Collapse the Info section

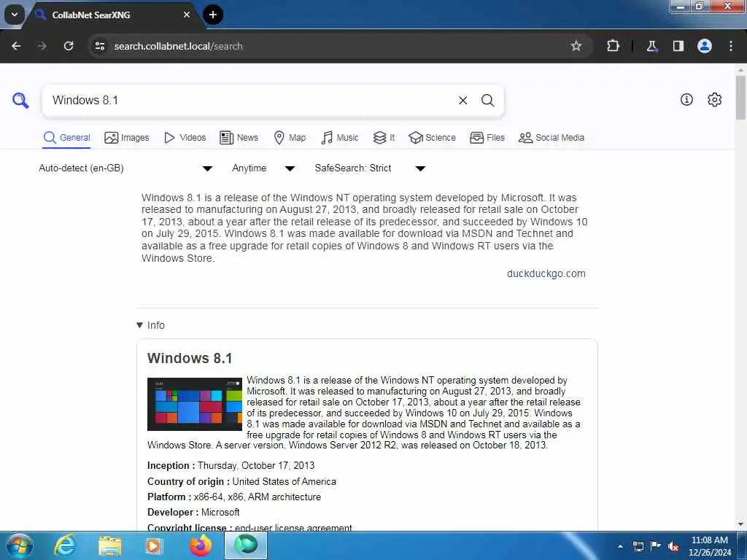click(150, 325)
